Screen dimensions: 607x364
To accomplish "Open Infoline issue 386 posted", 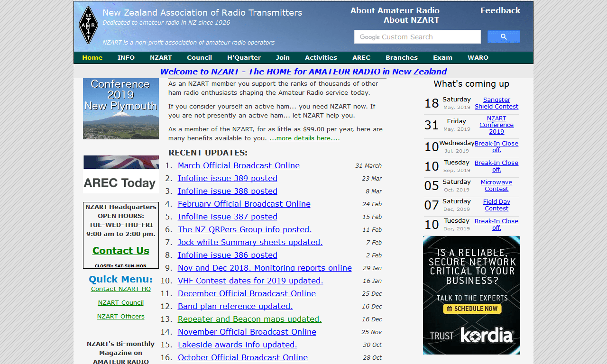I will [228, 255].
